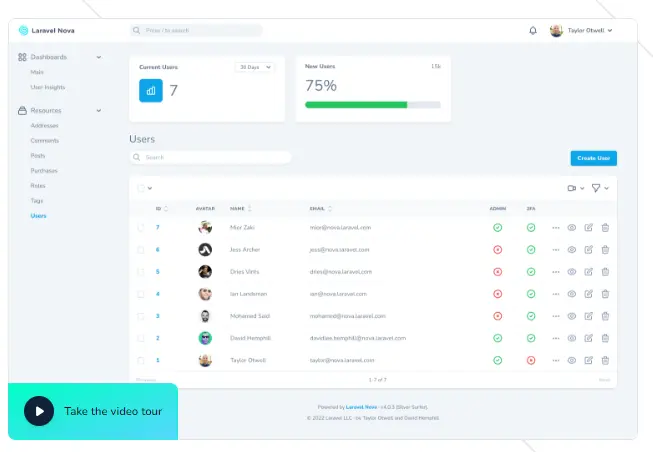Collapse the Resources sidebar section
The height and width of the screenshot is (452, 653).
tap(98, 110)
